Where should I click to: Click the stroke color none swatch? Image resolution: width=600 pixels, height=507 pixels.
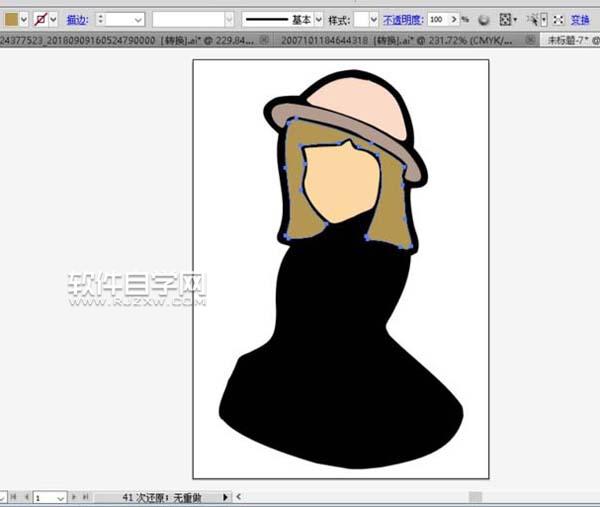(x=41, y=19)
